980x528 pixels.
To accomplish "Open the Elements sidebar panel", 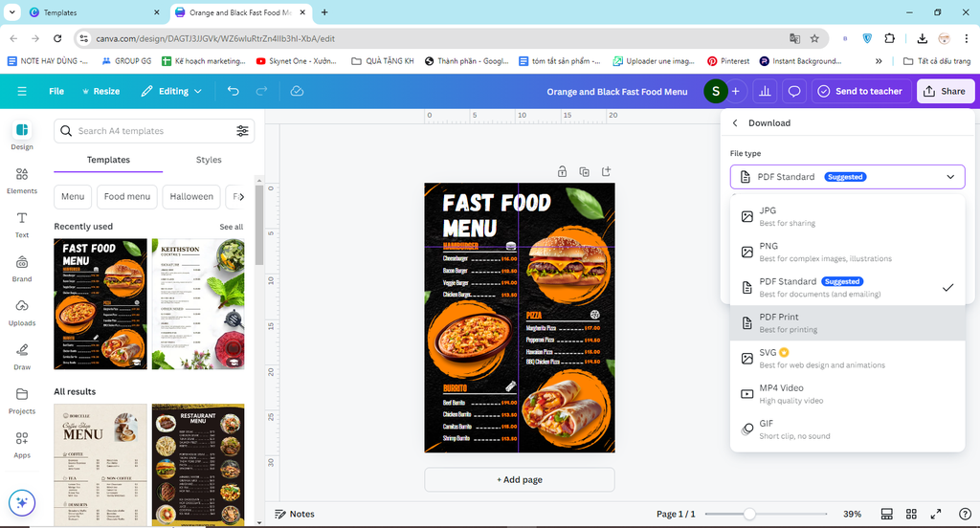I will [22, 180].
